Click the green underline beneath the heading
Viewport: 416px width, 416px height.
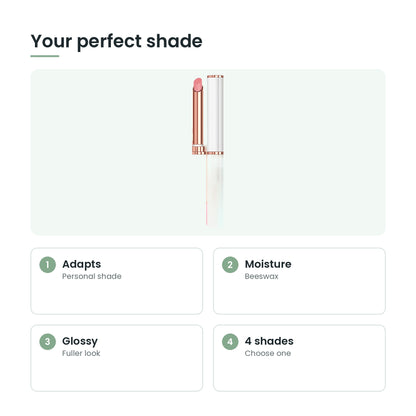[45, 56]
